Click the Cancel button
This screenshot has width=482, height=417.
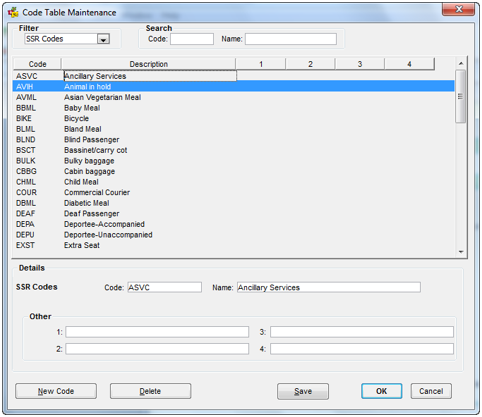[431, 391]
